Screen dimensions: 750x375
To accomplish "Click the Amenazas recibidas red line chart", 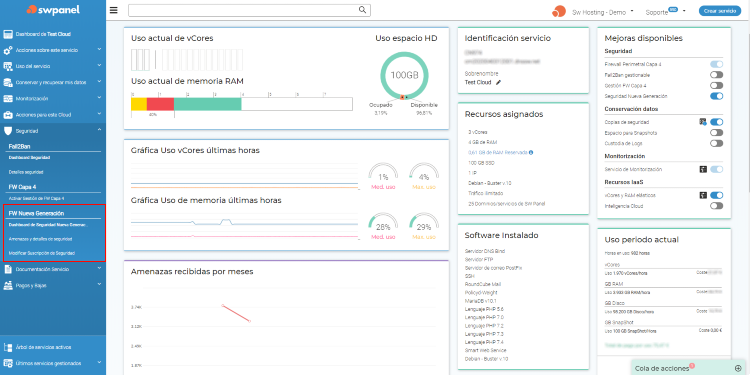I will (236, 313).
